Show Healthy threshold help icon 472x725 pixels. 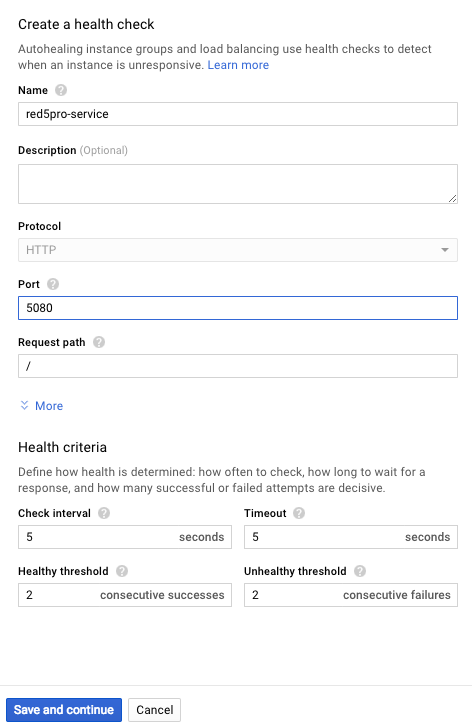click(122, 571)
